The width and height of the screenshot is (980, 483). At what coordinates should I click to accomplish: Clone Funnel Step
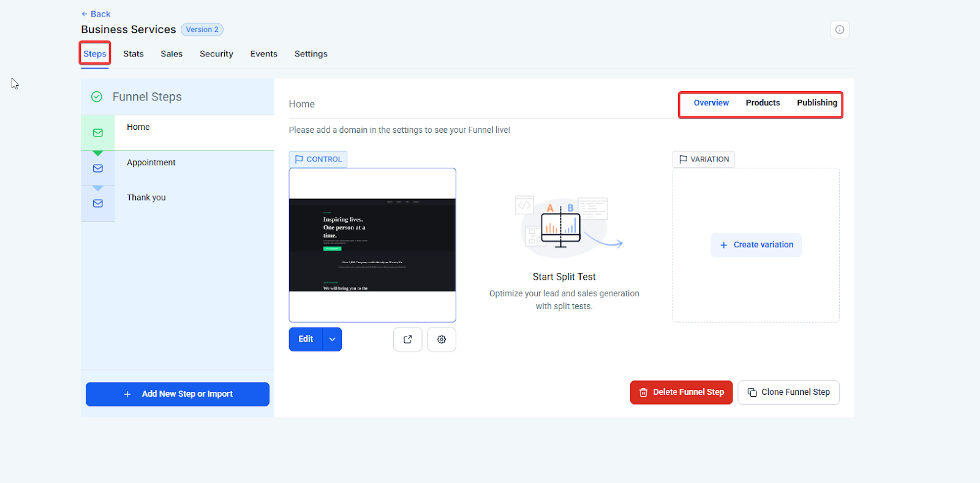tap(788, 392)
